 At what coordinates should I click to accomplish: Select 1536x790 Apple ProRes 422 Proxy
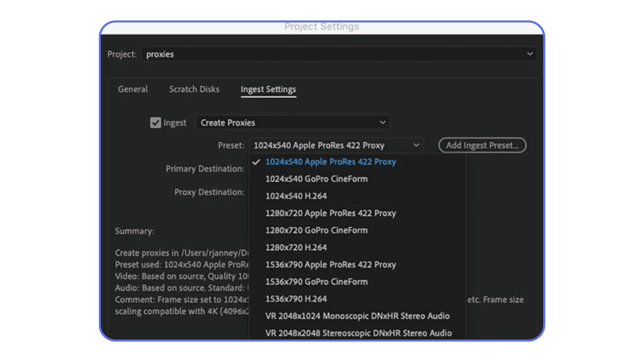(330, 264)
